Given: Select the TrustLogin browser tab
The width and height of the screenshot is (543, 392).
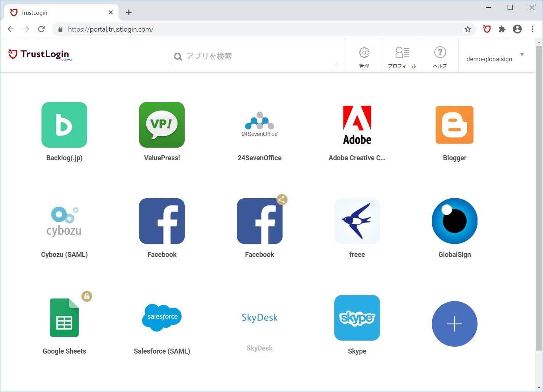Looking at the screenshot, I should pos(61,13).
